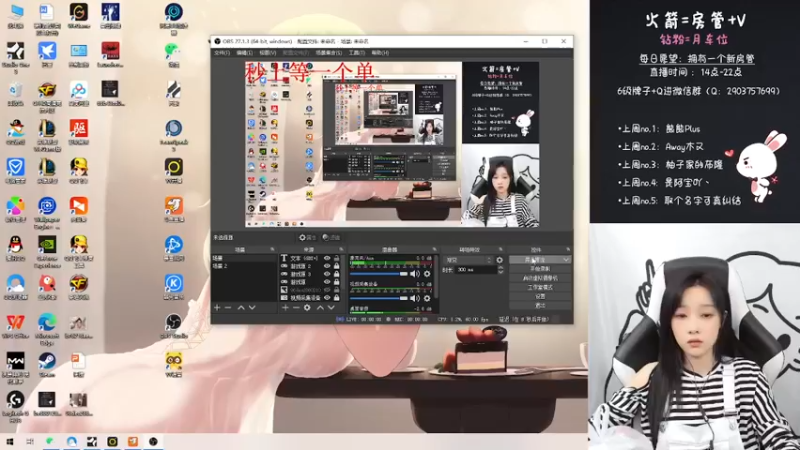Undock the Scenes panel with its header icon
The height and width of the screenshot is (450, 800).
272,249
